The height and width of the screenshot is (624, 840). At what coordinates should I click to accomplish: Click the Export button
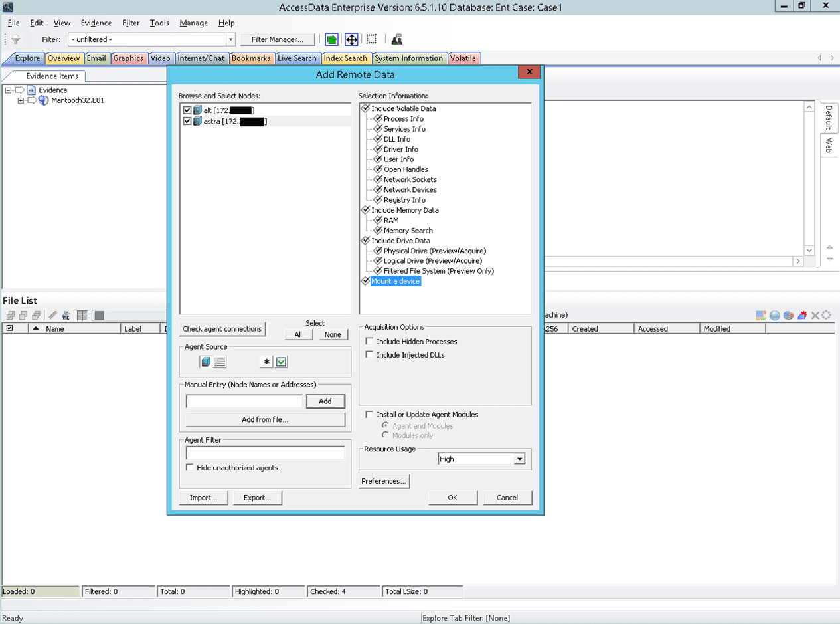(258, 498)
